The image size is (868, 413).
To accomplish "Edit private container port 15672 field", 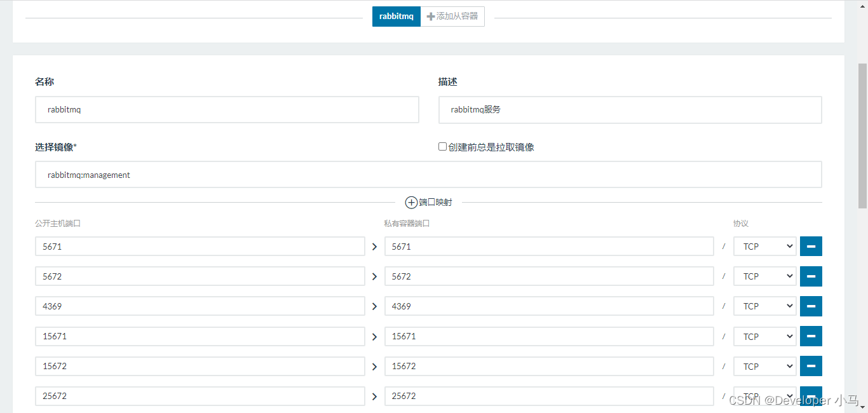I will (549, 366).
